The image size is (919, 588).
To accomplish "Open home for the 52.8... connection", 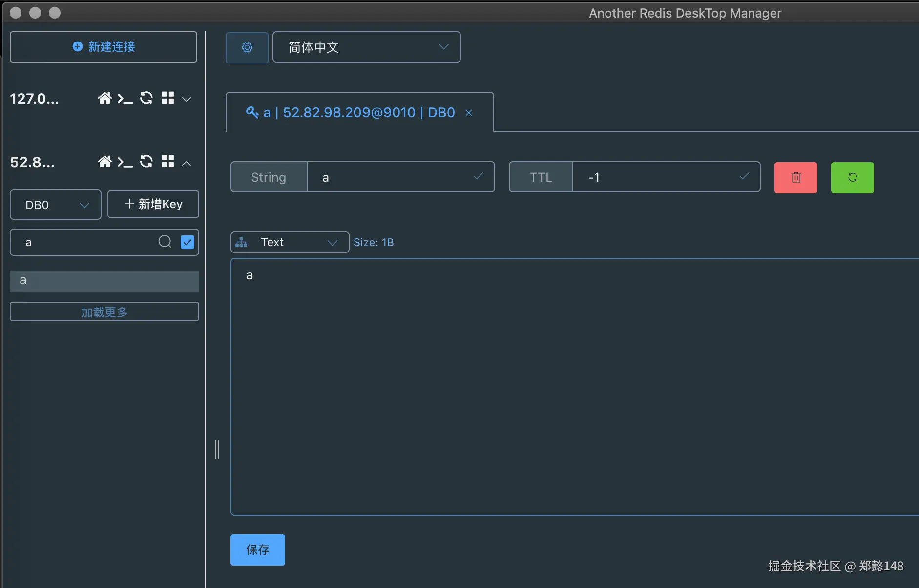I will click(104, 162).
